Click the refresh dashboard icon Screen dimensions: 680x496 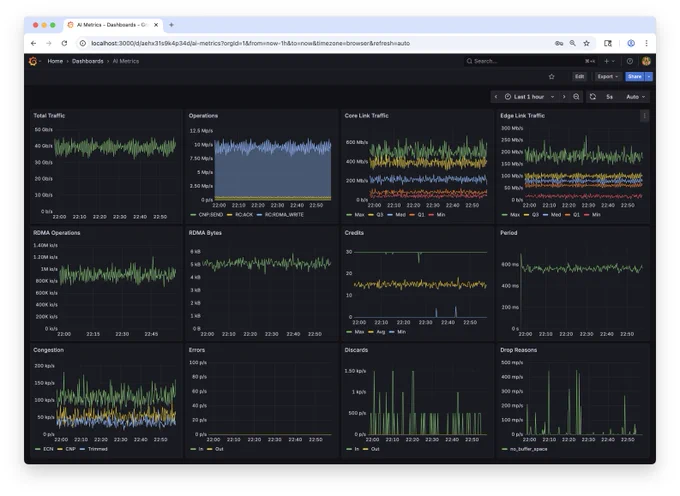click(x=593, y=97)
